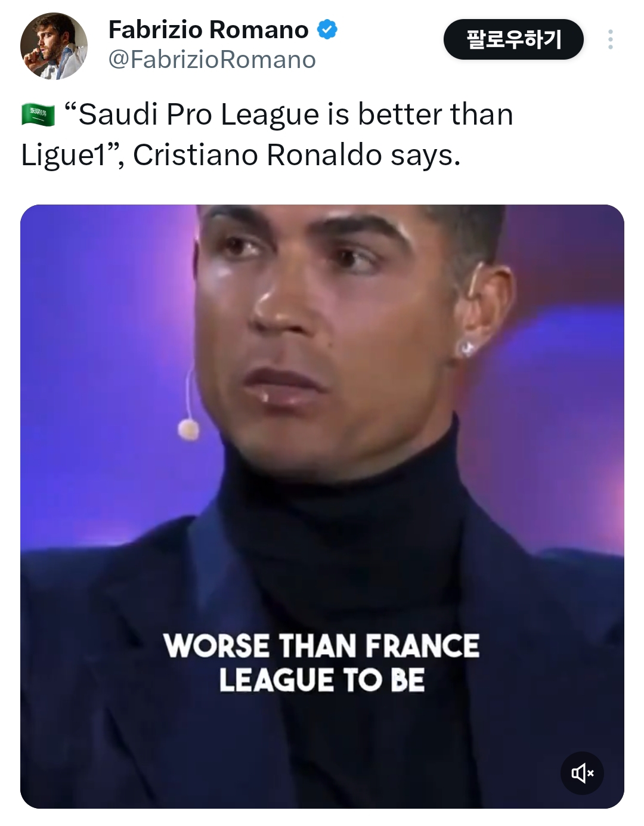Click the blue verified checkmark badge

click(x=327, y=29)
